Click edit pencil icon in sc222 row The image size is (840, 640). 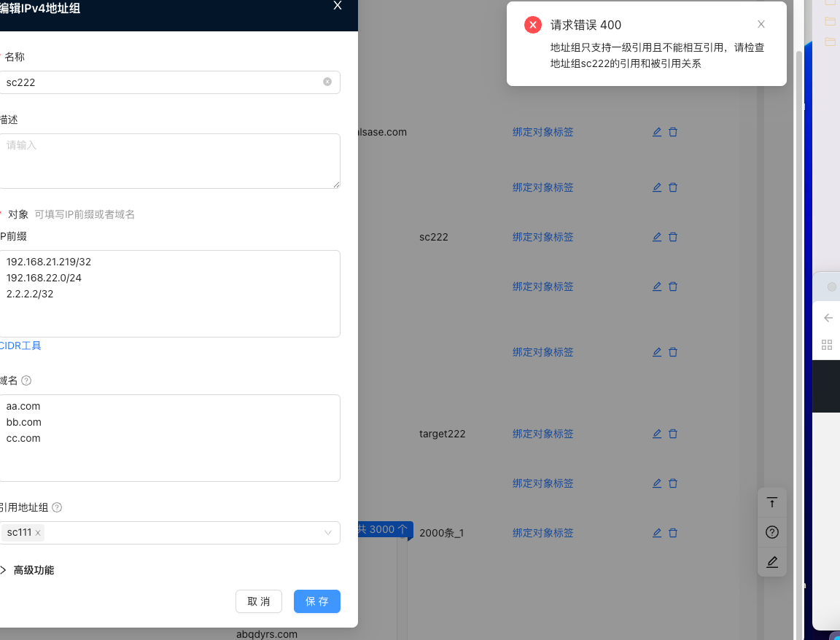pos(656,237)
